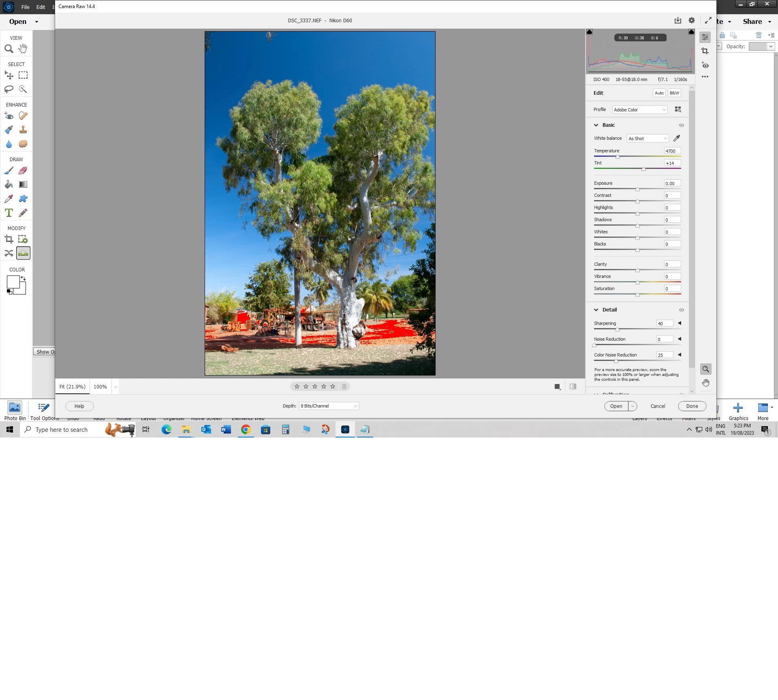Click the Exposure slider handle
Viewport: 778px width, 700px height.
[637, 189]
